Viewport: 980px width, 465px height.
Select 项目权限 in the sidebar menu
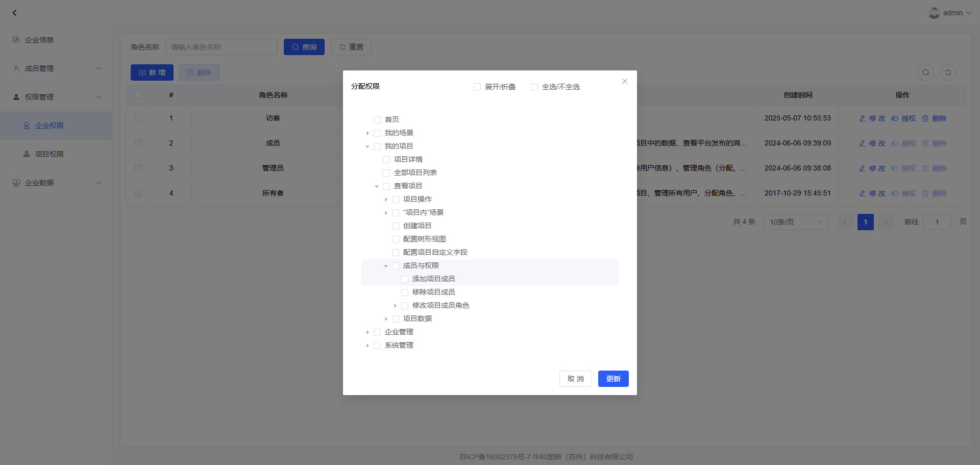(x=49, y=154)
